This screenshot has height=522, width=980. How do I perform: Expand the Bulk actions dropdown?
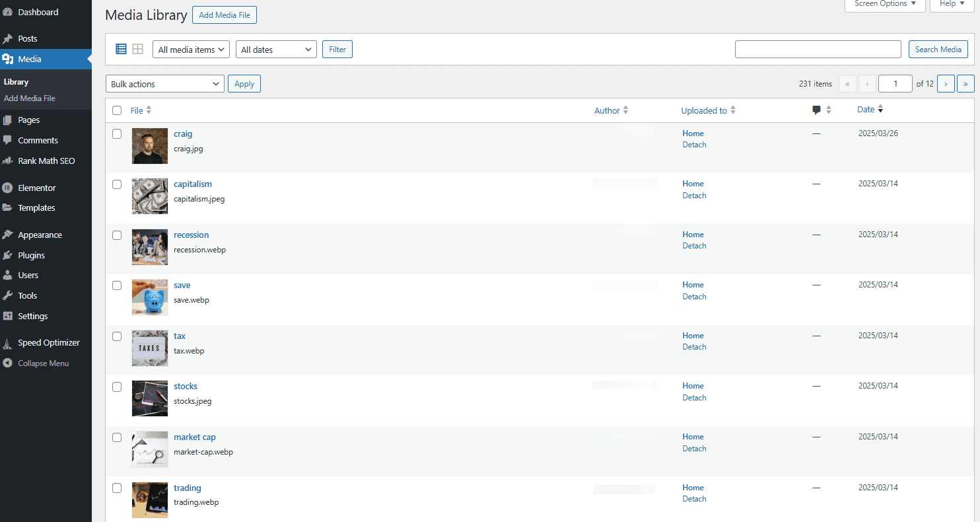(x=164, y=83)
